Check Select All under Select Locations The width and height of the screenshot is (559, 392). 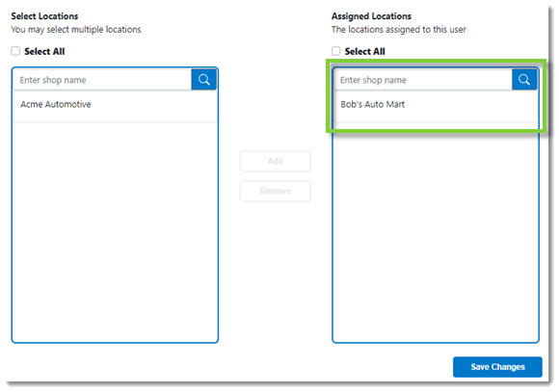[15, 51]
